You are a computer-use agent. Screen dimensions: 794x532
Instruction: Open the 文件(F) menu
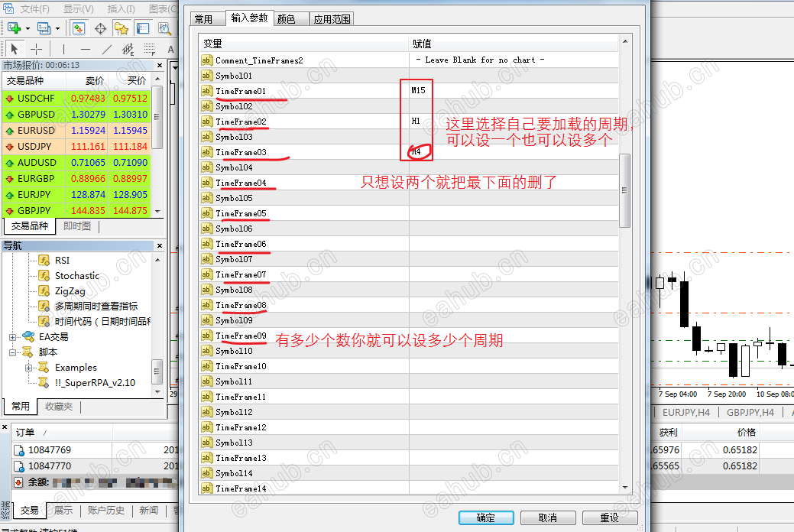[x=35, y=8]
